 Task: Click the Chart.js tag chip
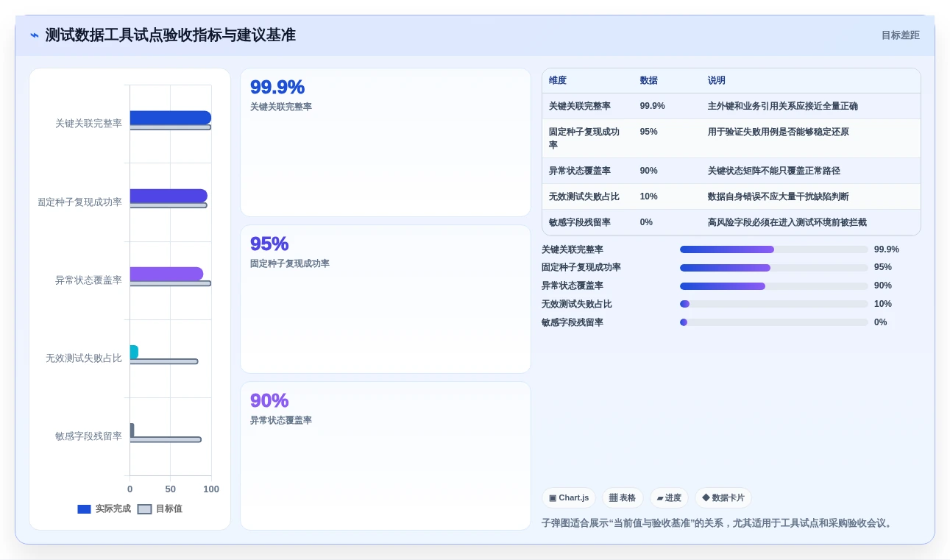(x=569, y=498)
